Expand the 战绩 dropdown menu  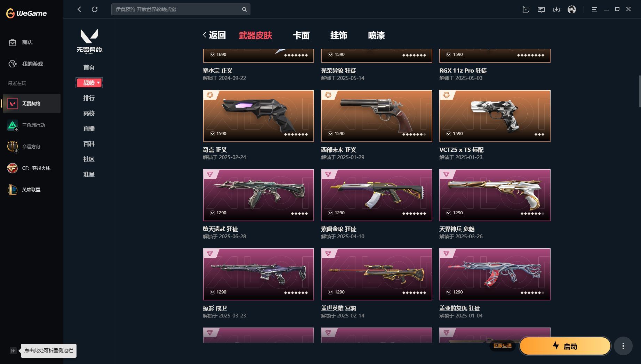click(x=89, y=83)
